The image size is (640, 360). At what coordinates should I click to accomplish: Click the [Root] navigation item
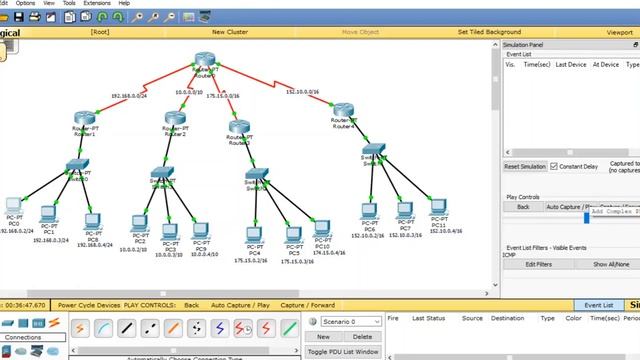click(x=100, y=32)
